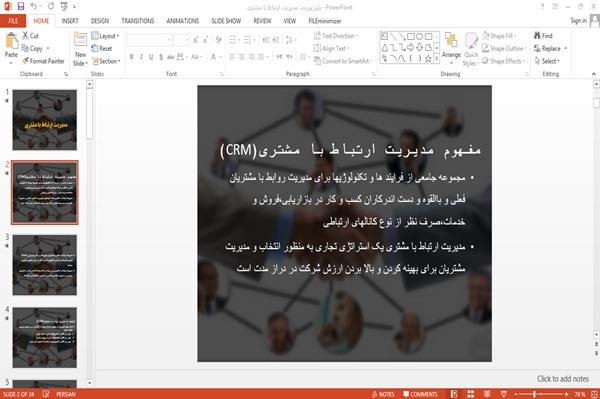This screenshot has width=600, height=399.
Task: Toggle Bold formatting
Action: [131, 57]
